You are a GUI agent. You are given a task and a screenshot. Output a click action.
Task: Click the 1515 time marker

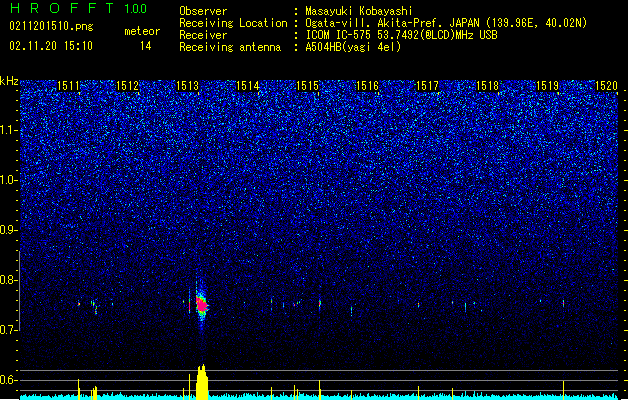click(x=307, y=85)
